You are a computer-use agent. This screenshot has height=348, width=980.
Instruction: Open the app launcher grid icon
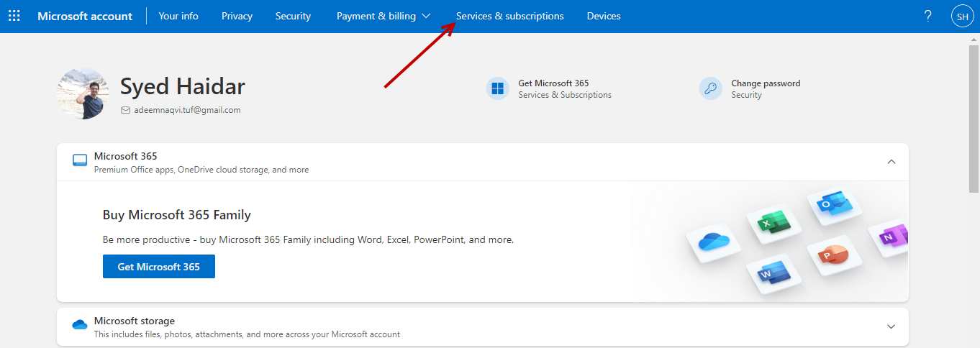[x=14, y=16]
